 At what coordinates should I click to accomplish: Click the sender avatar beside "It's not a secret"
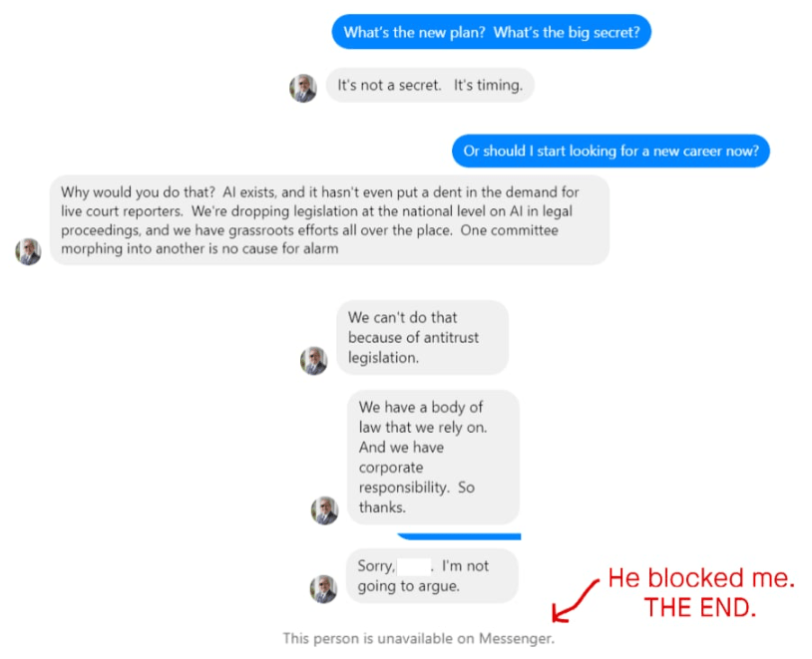(x=303, y=88)
